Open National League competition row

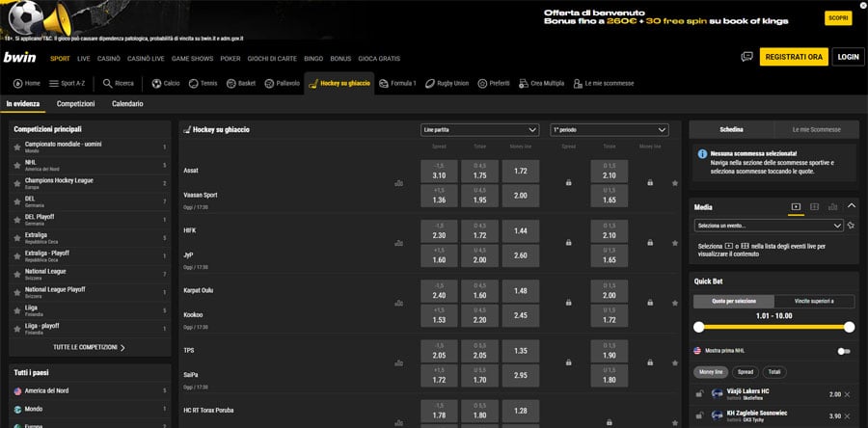tap(90, 275)
